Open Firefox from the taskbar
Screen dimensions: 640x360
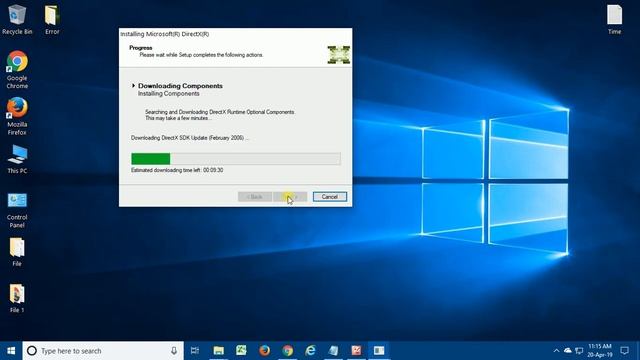[x=264, y=351]
